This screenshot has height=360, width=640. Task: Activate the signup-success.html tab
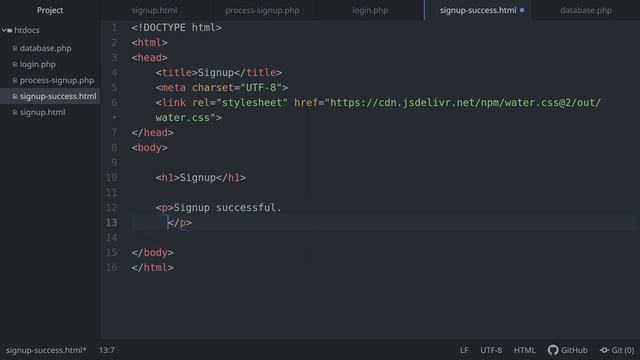click(478, 10)
